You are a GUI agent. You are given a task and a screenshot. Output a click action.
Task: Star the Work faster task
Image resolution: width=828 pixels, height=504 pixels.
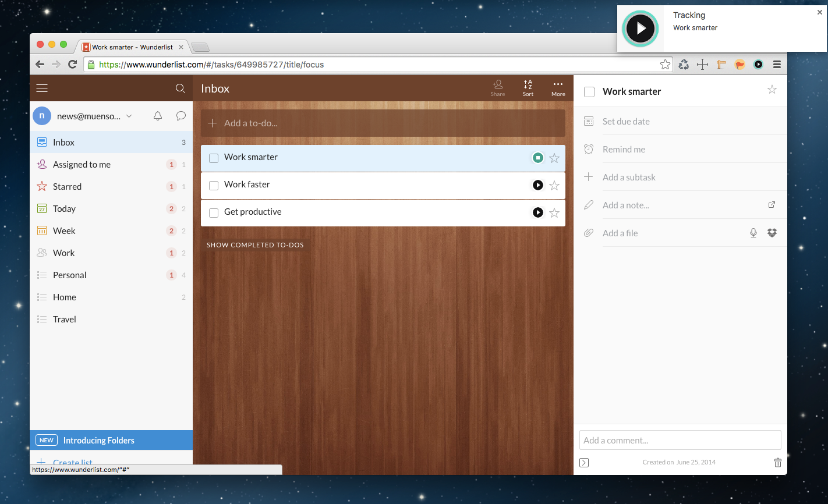point(554,185)
